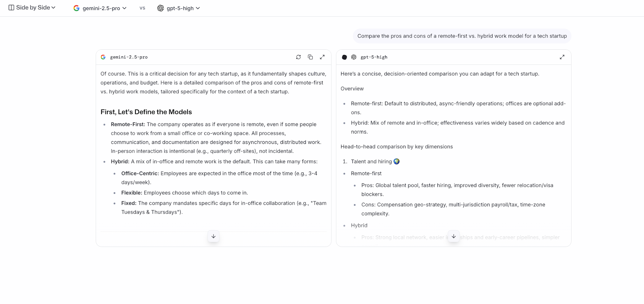Copy the gemini-2.5-pro response text

click(x=310, y=57)
